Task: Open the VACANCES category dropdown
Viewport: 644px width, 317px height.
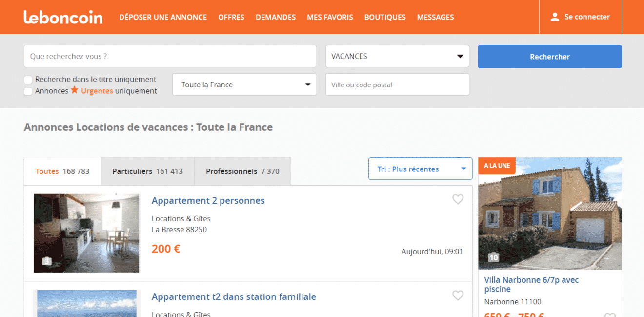Action: [x=397, y=56]
